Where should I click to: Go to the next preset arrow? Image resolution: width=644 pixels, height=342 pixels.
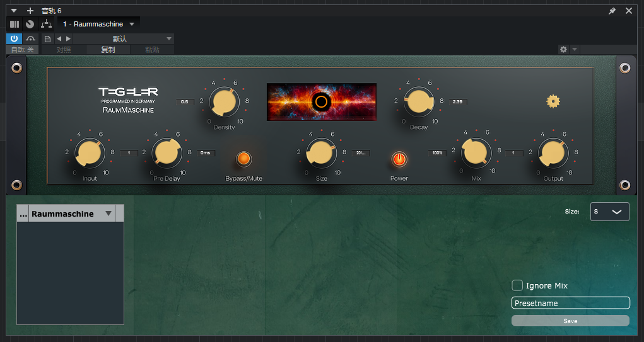coord(68,39)
